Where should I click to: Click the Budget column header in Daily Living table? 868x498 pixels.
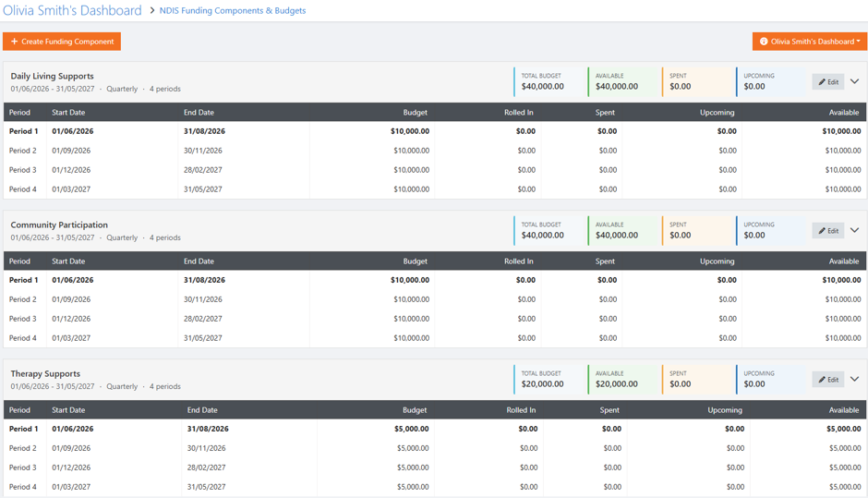click(416, 113)
